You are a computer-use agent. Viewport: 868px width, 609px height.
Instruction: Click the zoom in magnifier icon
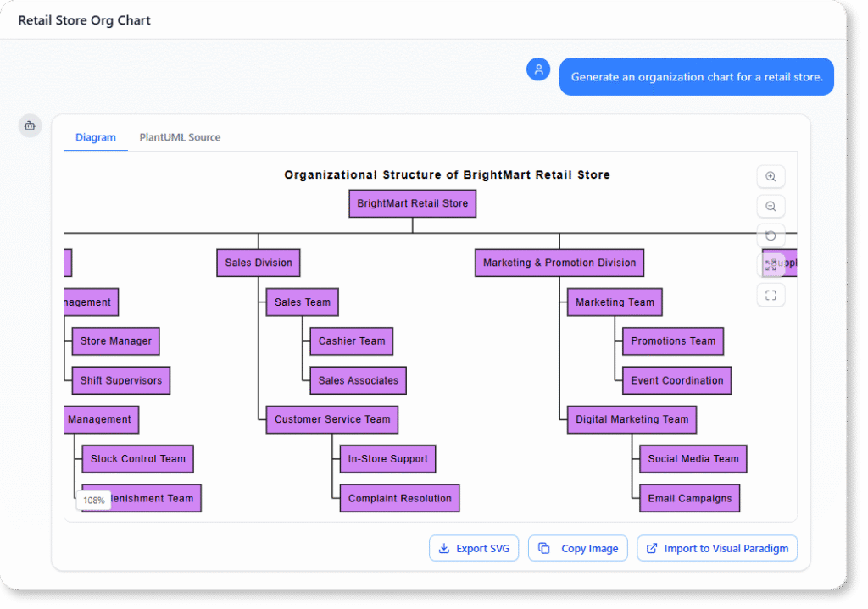[x=771, y=176]
